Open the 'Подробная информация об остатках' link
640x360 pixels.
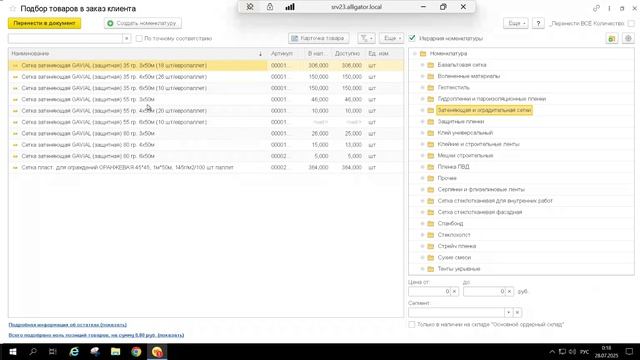point(68,325)
